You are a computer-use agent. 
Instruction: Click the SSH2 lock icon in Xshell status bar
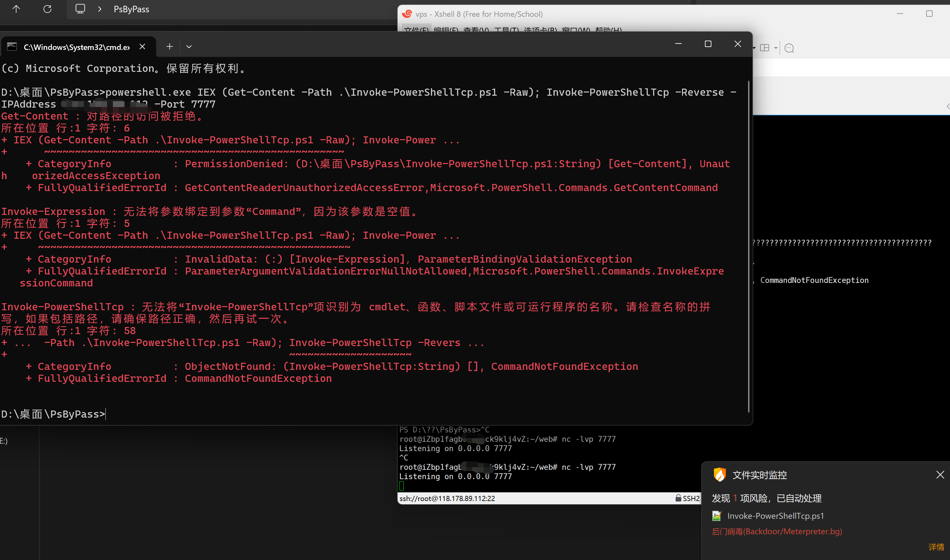(678, 498)
